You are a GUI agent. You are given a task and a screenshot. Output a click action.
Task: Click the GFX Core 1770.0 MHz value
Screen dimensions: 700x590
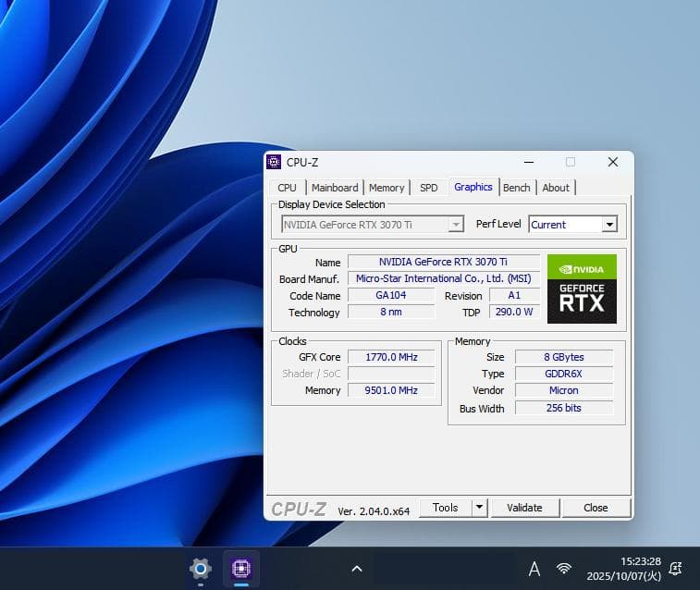tap(391, 357)
